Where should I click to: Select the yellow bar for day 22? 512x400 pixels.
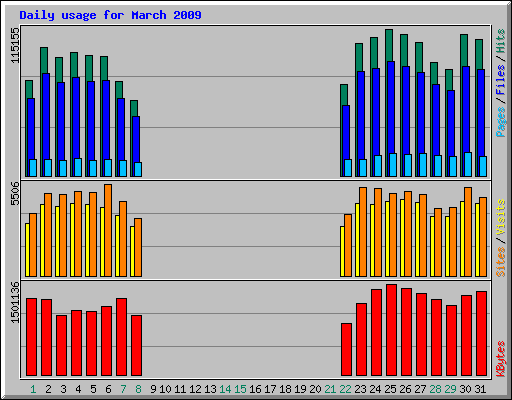(x=342, y=252)
